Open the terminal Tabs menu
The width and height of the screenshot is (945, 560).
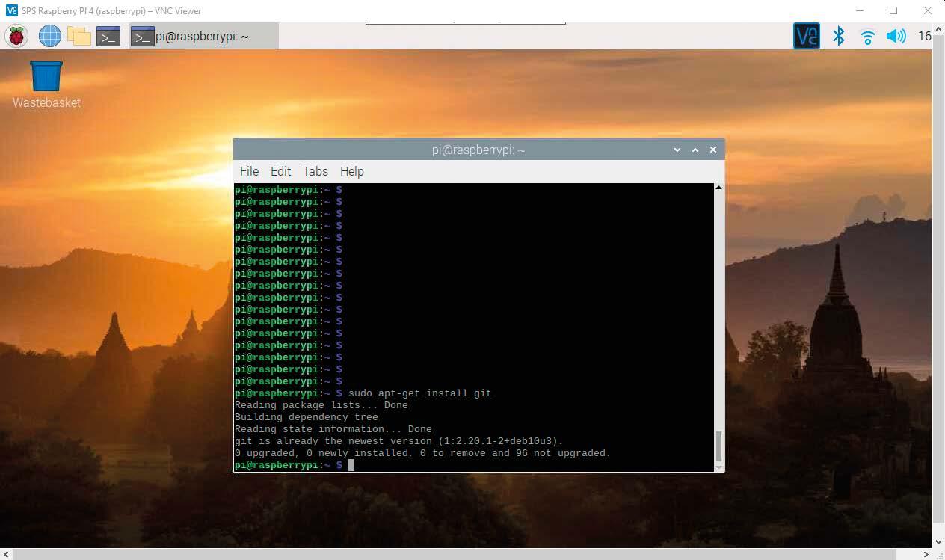click(315, 171)
